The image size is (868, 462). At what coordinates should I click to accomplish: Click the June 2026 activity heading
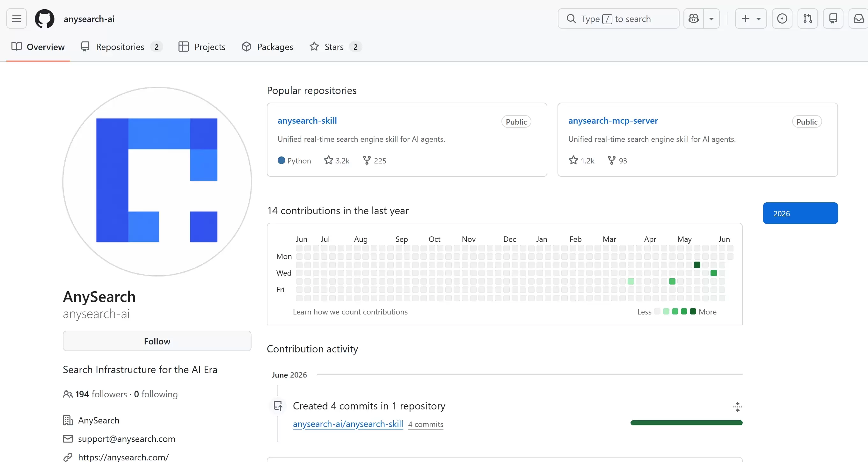coord(289,375)
